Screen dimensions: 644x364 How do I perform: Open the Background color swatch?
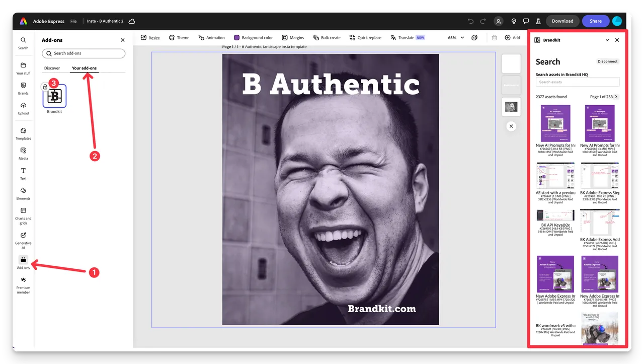(237, 38)
